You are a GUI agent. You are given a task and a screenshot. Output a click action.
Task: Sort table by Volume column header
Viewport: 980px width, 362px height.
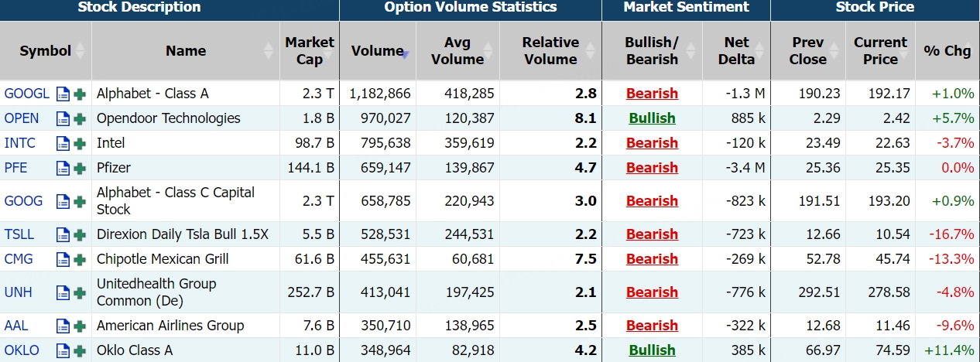(x=378, y=51)
